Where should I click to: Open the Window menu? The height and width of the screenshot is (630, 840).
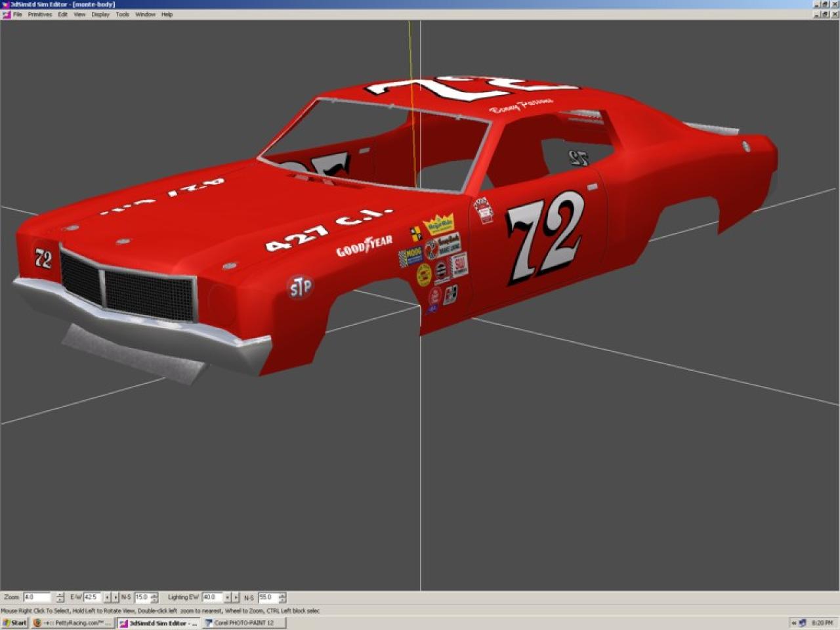(x=145, y=14)
